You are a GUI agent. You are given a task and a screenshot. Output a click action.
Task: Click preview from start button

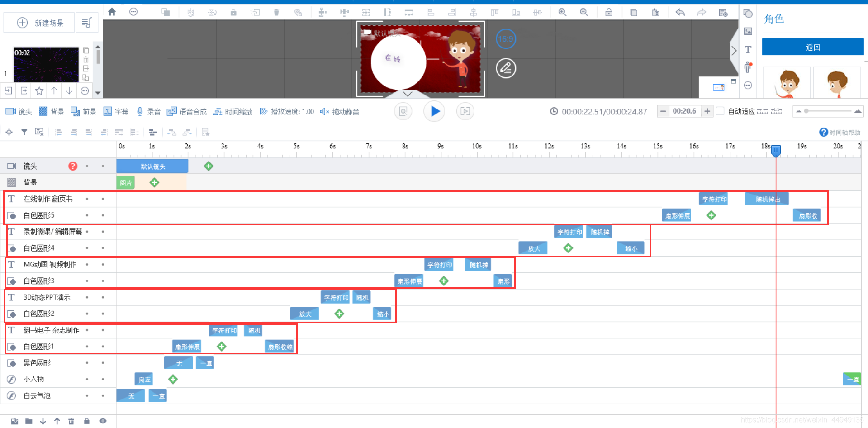pos(403,111)
